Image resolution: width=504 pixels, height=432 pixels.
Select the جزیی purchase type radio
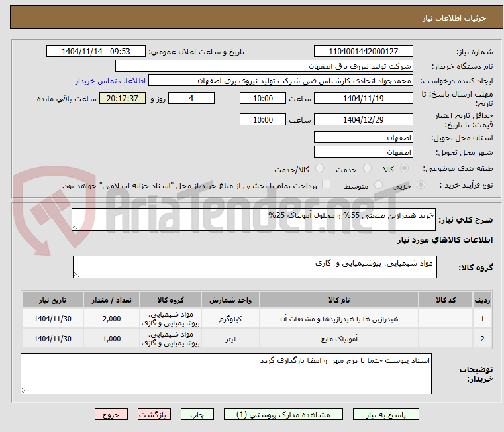pyautogui.click(x=421, y=185)
